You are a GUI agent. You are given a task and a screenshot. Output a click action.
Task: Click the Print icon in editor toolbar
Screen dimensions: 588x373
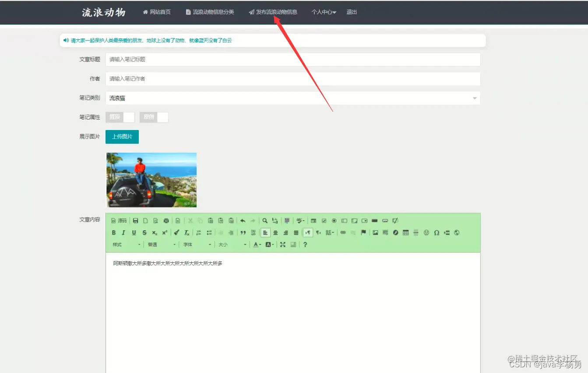pyautogui.click(x=166, y=221)
